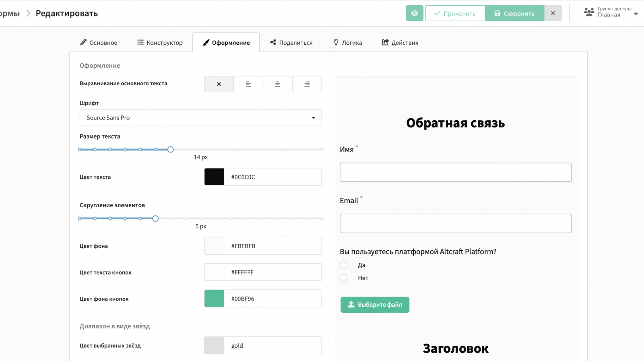Open the Логика tab
644x361 pixels.
(x=348, y=43)
